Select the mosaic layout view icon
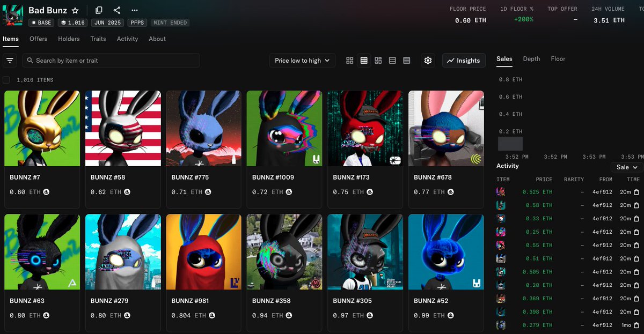644x334 pixels. (x=378, y=61)
